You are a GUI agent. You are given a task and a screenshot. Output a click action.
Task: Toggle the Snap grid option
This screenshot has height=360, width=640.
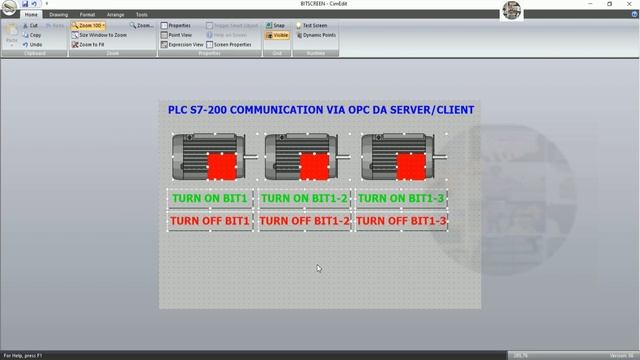coord(276,25)
